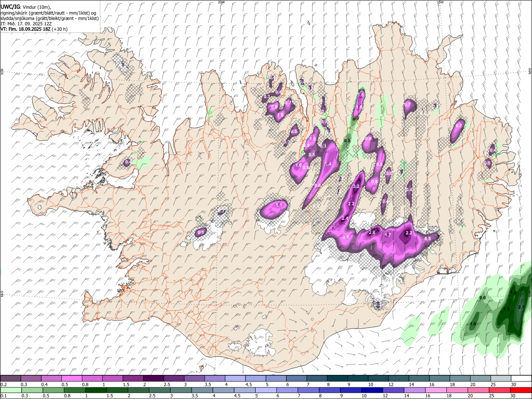This screenshot has width=532, height=399.
Task: Click the 1.2 rain value offshore
Action: pyautogui.click(x=513, y=292)
